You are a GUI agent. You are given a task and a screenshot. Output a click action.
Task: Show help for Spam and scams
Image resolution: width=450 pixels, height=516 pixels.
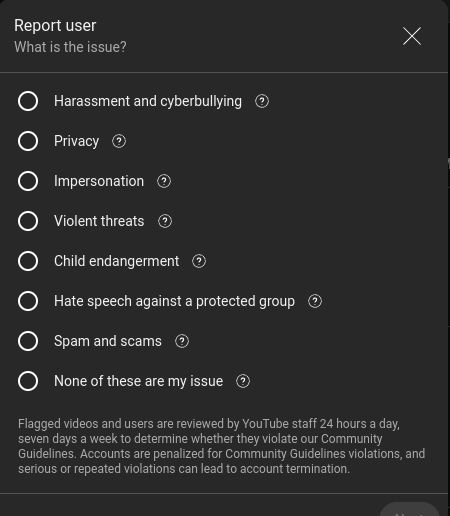tap(182, 341)
